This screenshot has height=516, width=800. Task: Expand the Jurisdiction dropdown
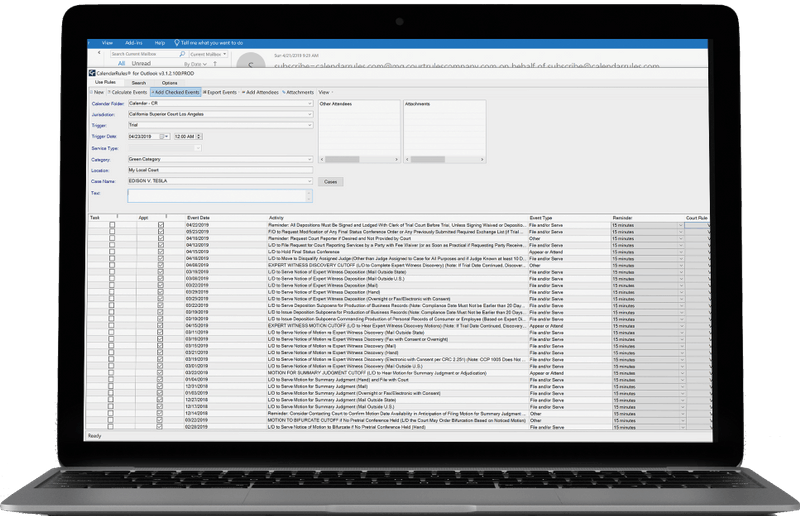[x=311, y=114]
